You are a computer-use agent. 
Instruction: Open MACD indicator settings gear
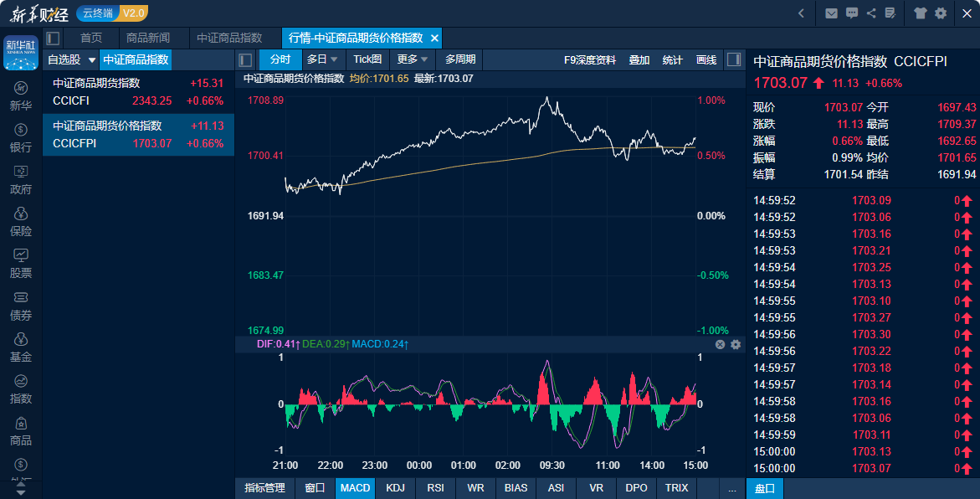(736, 345)
